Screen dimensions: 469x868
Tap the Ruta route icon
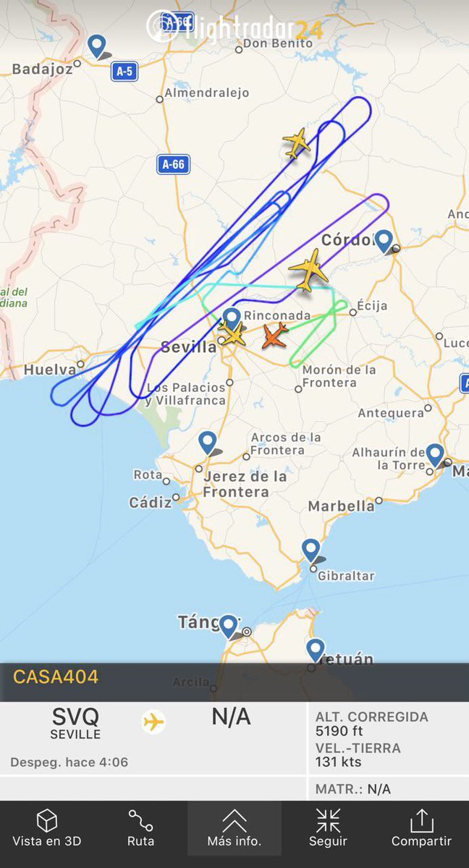[140, 828]
